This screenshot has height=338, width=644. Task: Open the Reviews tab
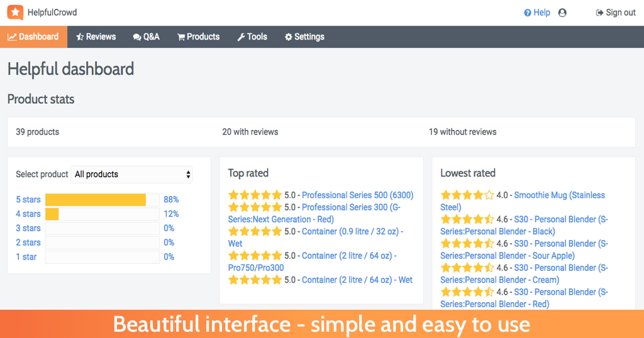coord(96,37)
